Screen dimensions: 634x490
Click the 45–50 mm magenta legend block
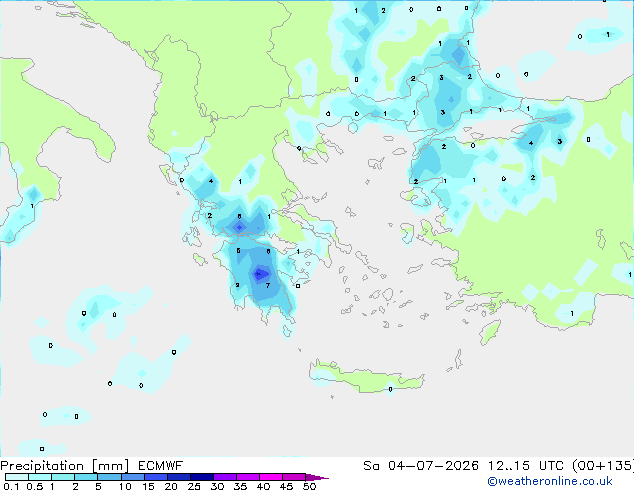click(x=294, y=477)
